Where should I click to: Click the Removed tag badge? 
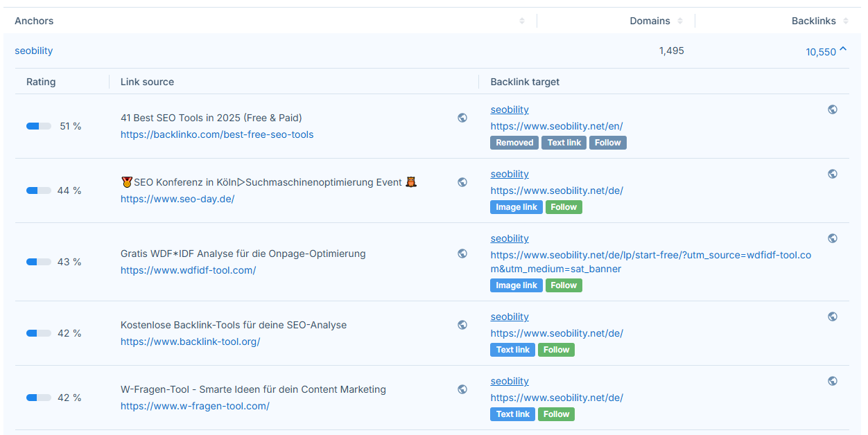click(x=514, y=143)
